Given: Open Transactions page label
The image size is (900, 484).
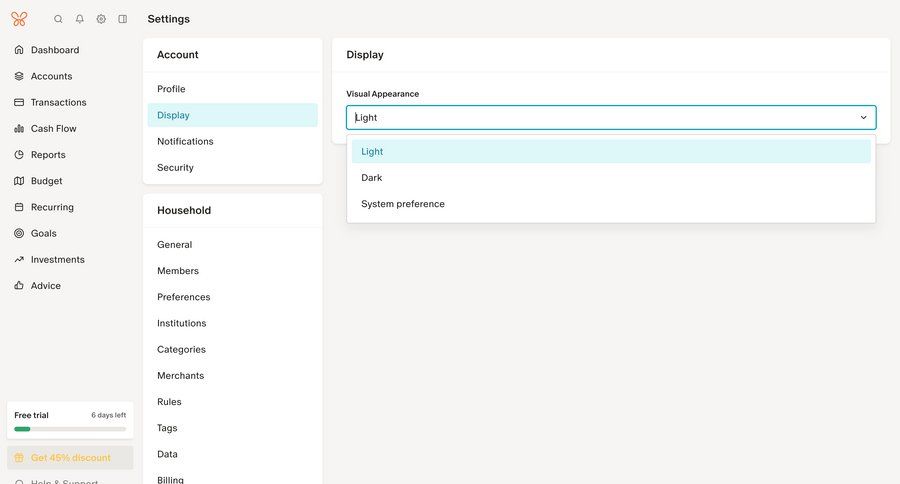Looking at the screenshot, I should [x=59, y=102].
